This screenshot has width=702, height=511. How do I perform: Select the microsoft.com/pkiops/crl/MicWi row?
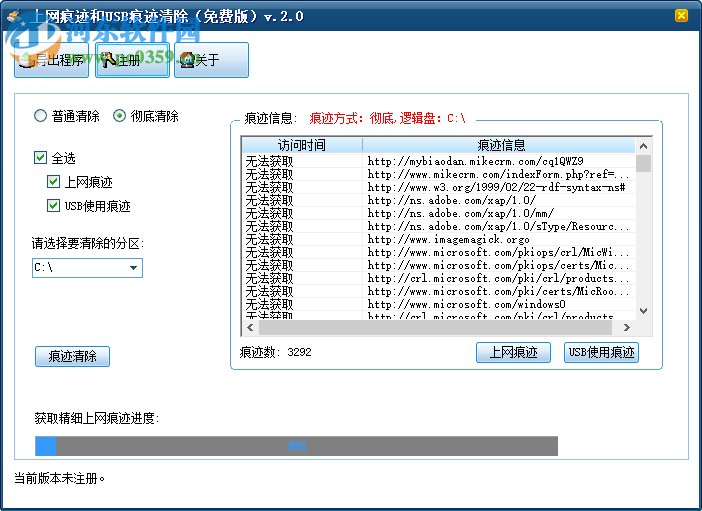pos(438,252)
